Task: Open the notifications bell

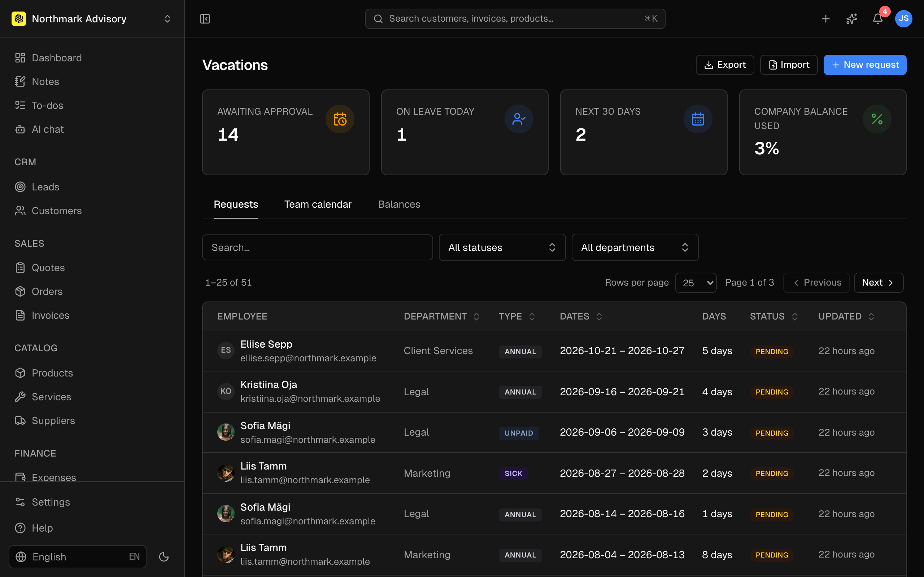Action: pyautogui.click(x=878, y=19)
